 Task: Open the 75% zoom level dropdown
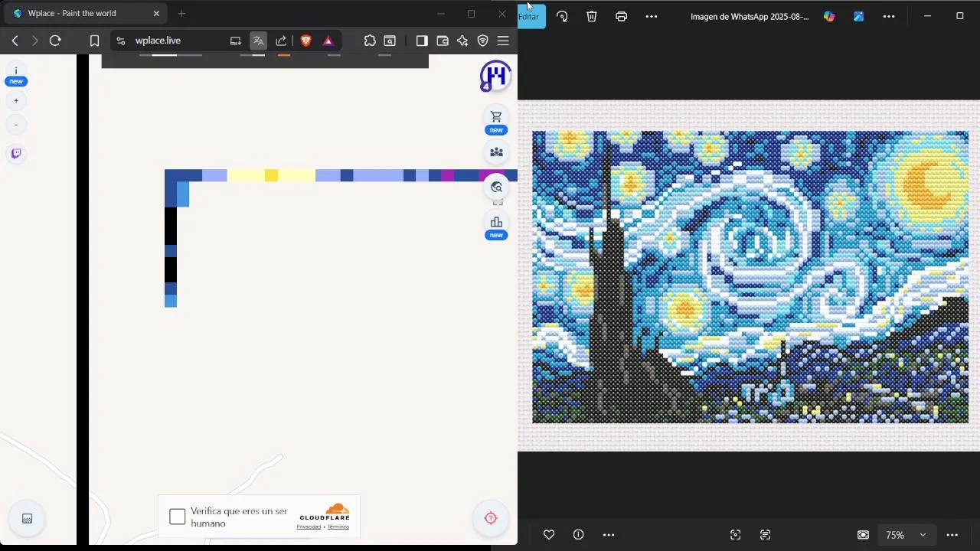point(906,535)
